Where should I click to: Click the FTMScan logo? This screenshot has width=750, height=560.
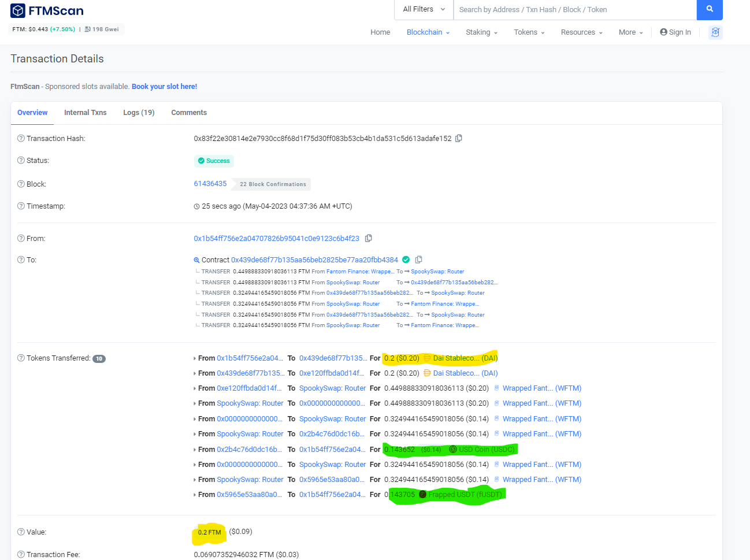point(47,10)
